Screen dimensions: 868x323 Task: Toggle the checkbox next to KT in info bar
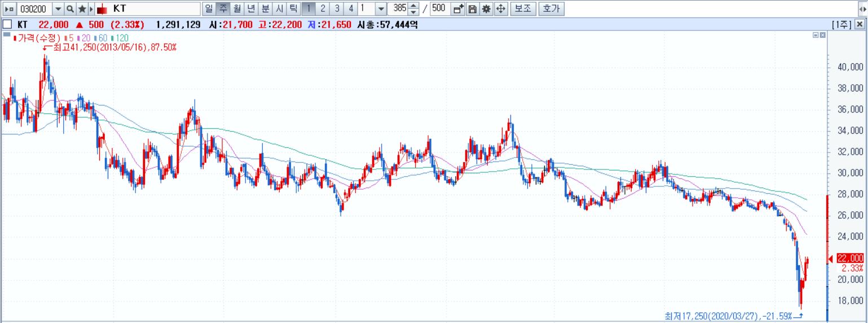pos(8,24)
